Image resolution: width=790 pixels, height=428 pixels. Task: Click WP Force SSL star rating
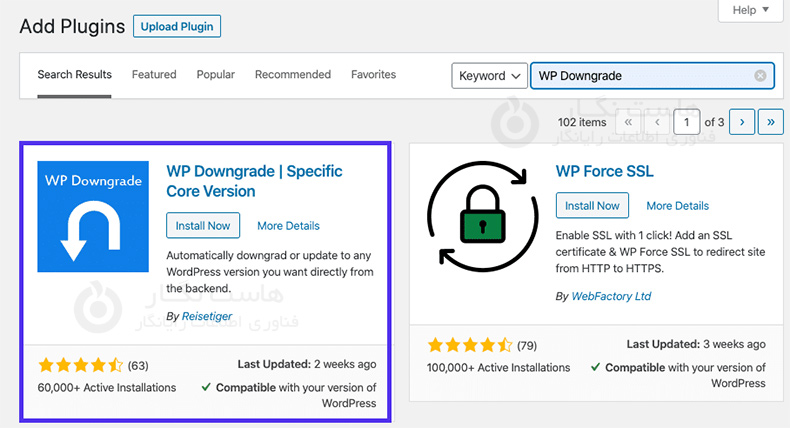470,346
